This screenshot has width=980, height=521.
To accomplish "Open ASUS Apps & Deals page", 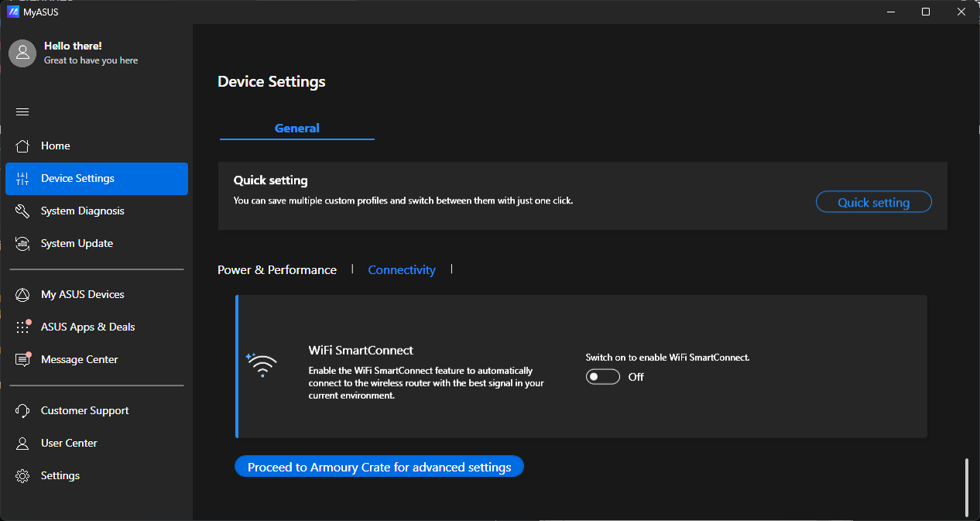I will point(97,327).
